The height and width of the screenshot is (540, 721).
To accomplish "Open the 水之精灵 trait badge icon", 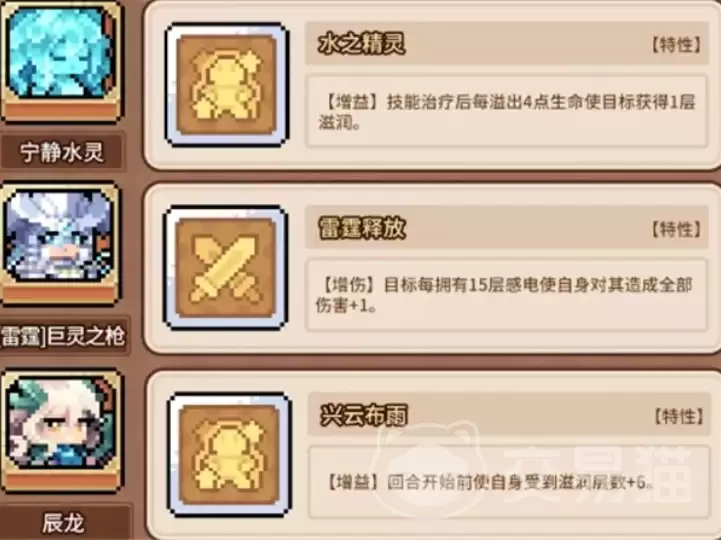I will [x=227, y=85].
